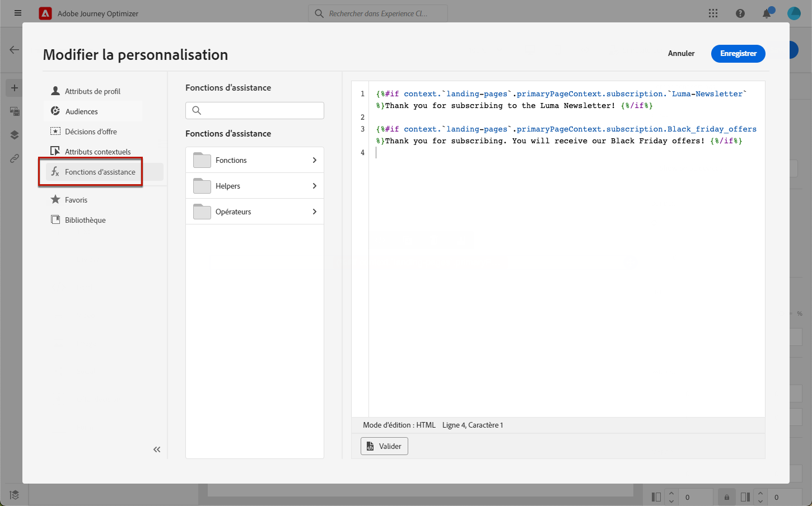Click the bottom-left tree view icon
812x506 pixels.
(x=15, y=495)
